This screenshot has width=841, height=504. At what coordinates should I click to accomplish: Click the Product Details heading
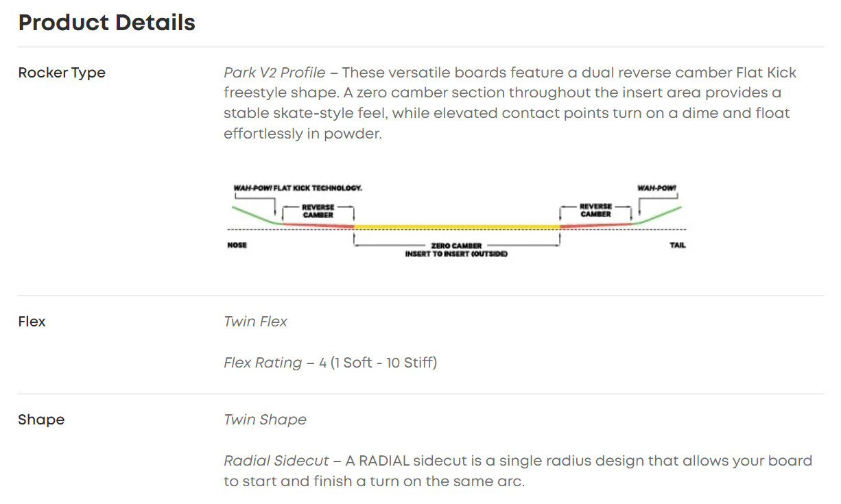click(107, 23)
